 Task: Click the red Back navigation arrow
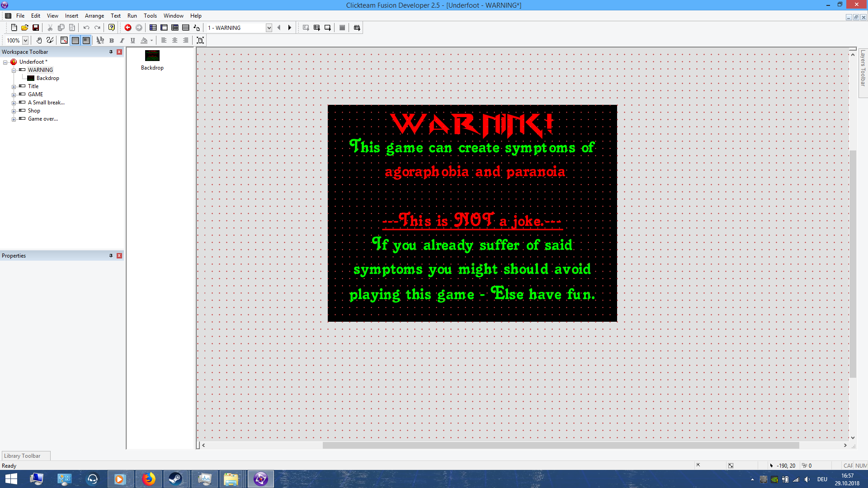click(128, 28)
